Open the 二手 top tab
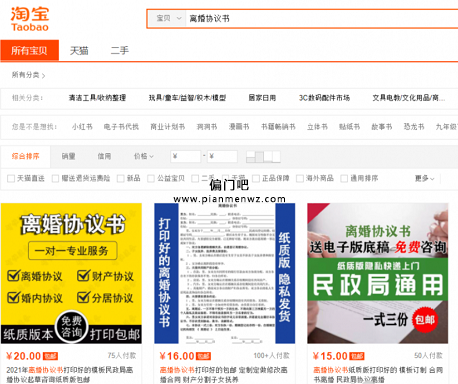This screenshot has width=458, height=384. 120,50
